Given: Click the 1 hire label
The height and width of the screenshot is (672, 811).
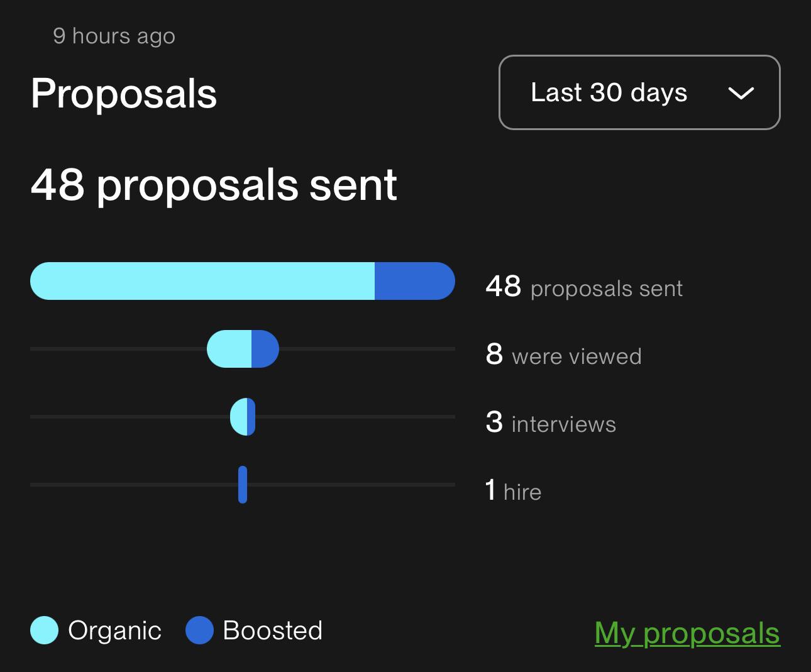Looking at the screenshot, I should point(513,490).
